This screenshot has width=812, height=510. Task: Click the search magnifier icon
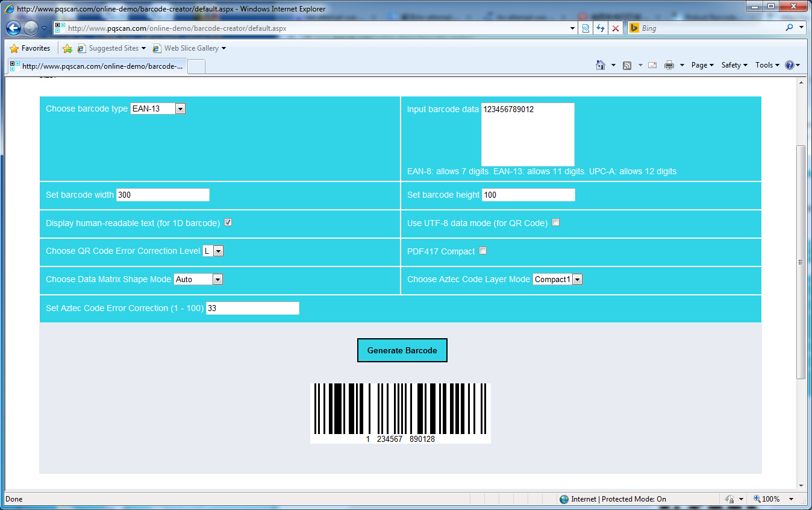coord(789,28)
